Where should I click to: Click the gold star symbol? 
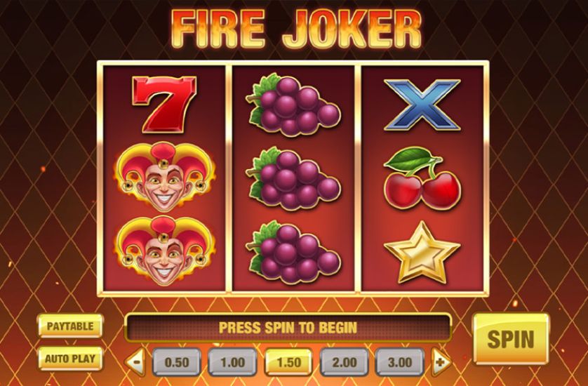[422, 252]
